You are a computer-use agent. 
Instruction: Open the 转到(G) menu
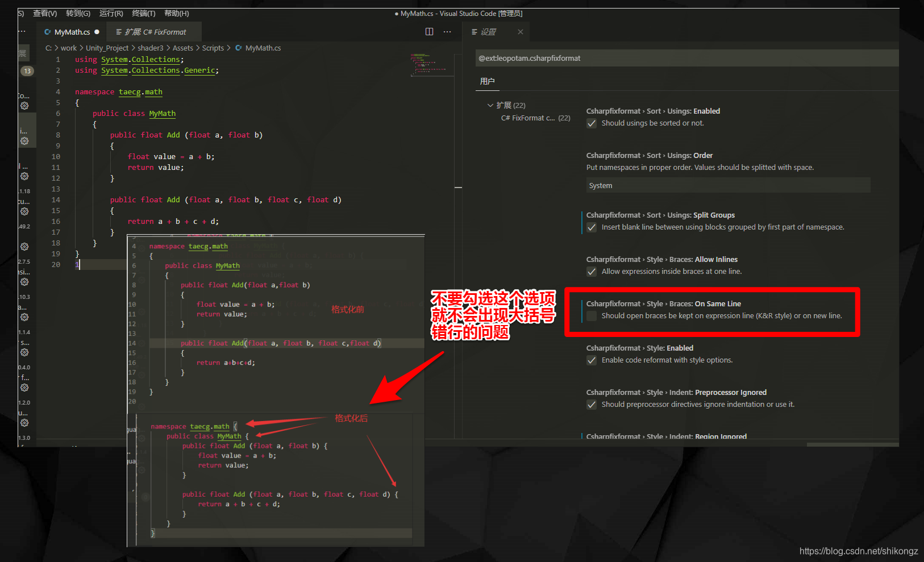[x=78, y=13]
